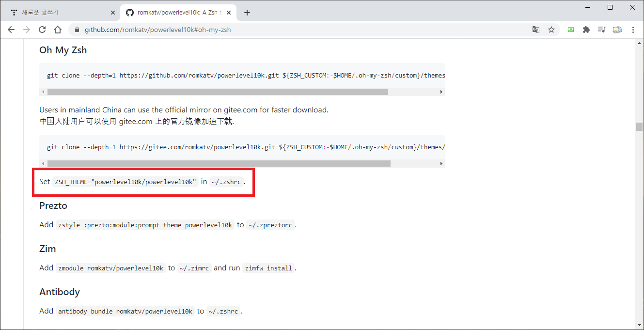Click horizontal scrollbar under github clone command
The image size is (644, 330).
pyautogui.click(x=218, y=92)
